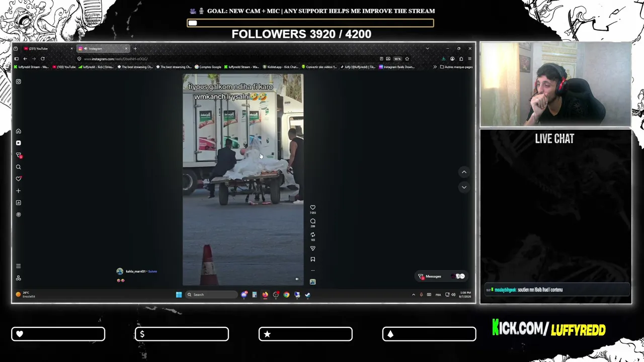The height and width of the screenshot is (362, 644).
Task: Open the Comptes Google bookmark
Action: [208, 67]
